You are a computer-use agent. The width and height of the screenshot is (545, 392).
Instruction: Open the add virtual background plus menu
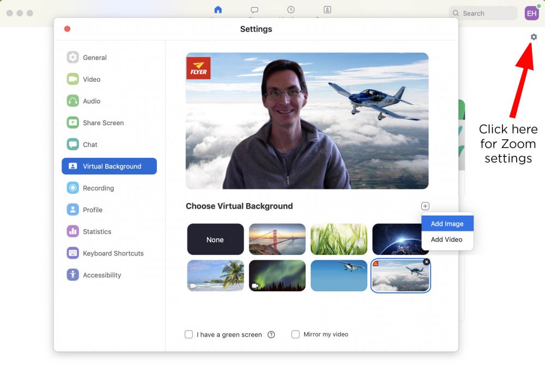point(425,206)
